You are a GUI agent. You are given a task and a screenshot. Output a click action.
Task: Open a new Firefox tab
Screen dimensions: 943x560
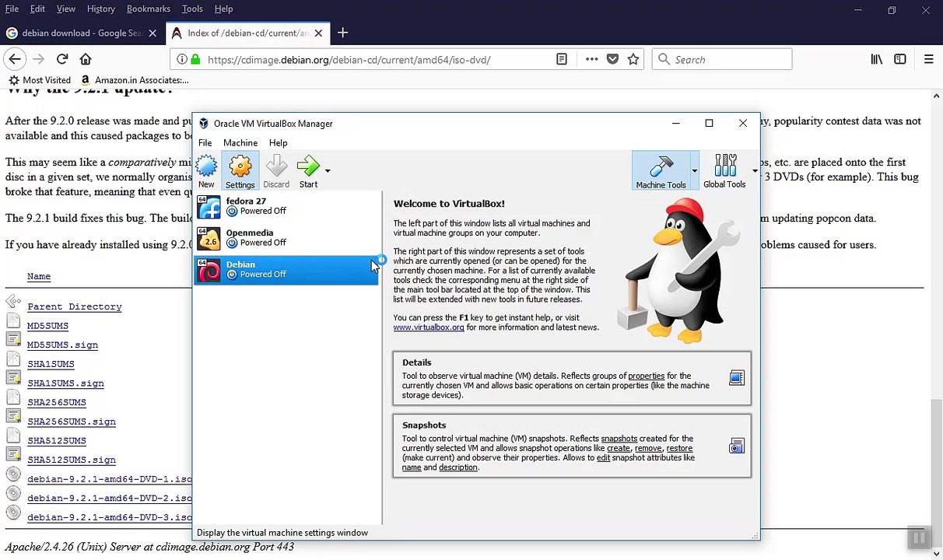click(x=342, y=33)
